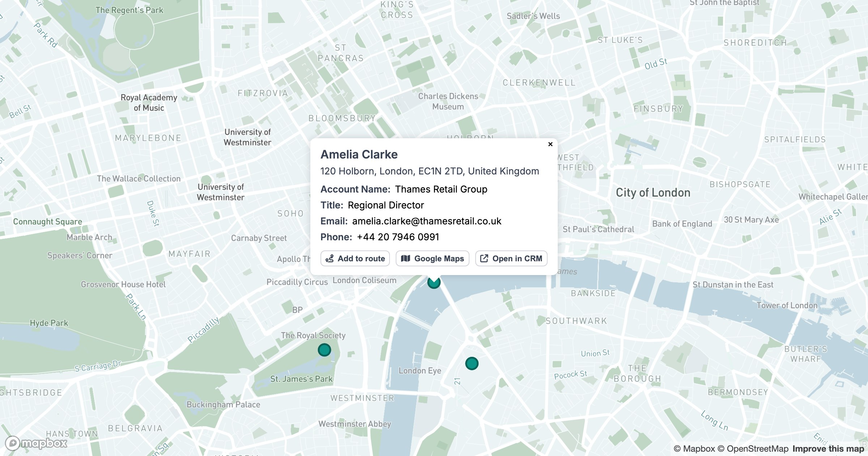Select the map marker east of London Eye
This screenshot has height=456, width=868.
coord(472,363)
